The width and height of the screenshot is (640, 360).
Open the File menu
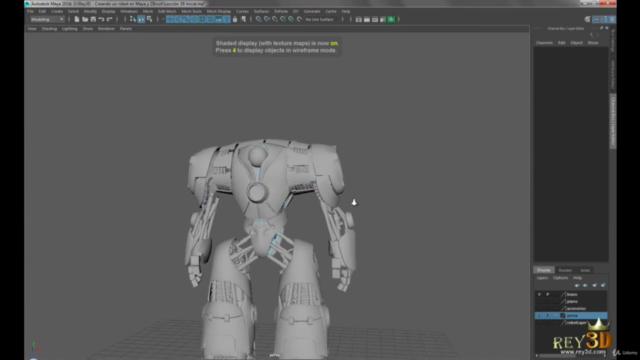[x=30, y=11]
